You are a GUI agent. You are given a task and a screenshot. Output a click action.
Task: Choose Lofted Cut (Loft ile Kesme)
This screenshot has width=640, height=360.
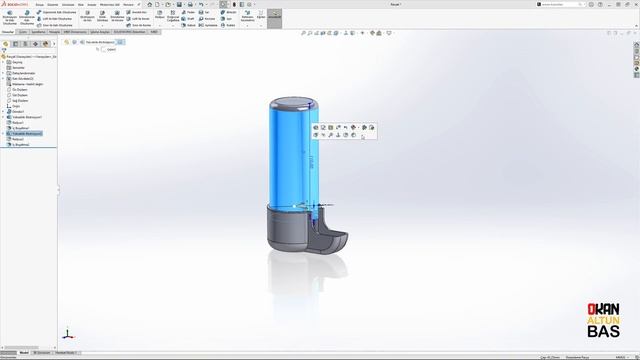(138, 19)
